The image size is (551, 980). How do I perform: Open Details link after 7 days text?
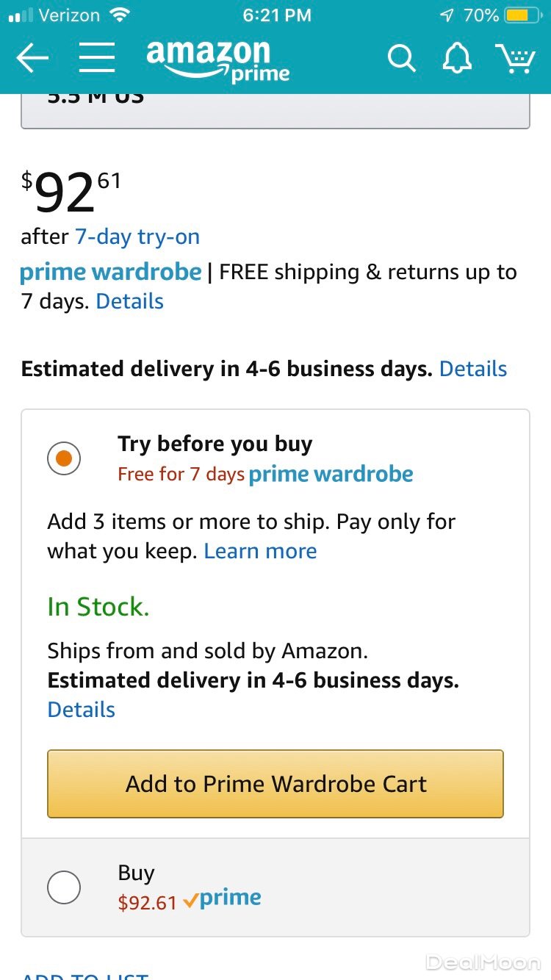click(x=129, y=301)
